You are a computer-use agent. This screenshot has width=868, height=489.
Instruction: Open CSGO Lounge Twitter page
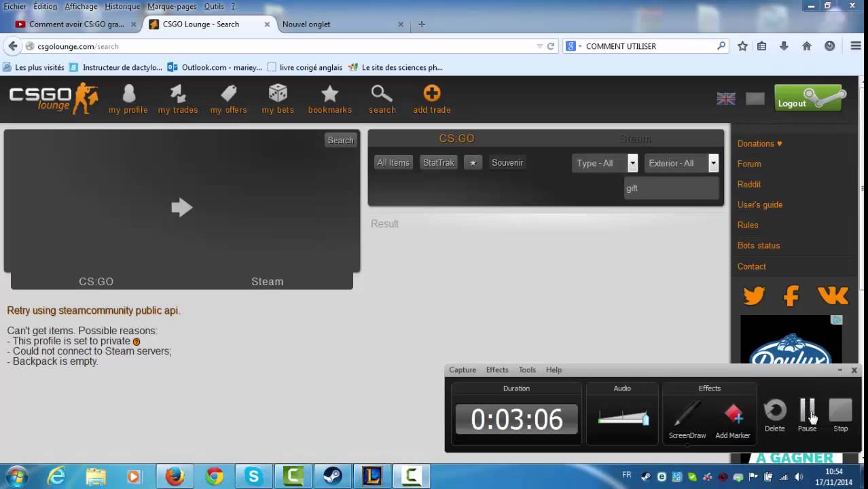point(754,295)
